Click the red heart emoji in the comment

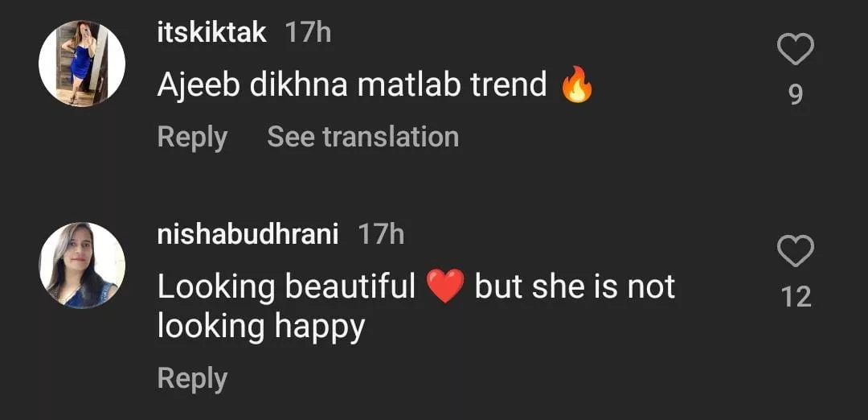tap(445, 287)
